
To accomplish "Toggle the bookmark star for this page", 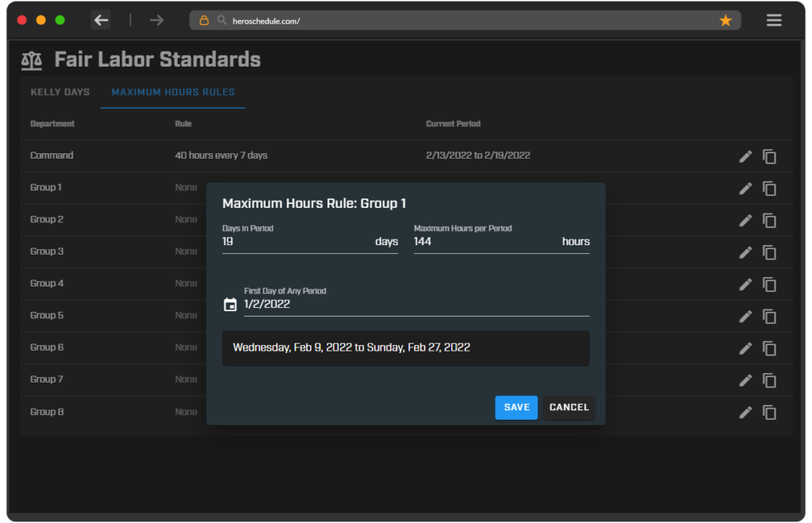I will (726, 19).
